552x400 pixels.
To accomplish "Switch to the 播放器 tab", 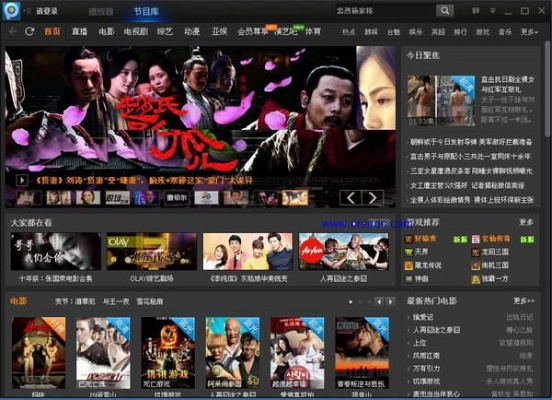I will [x=101, y=11].
